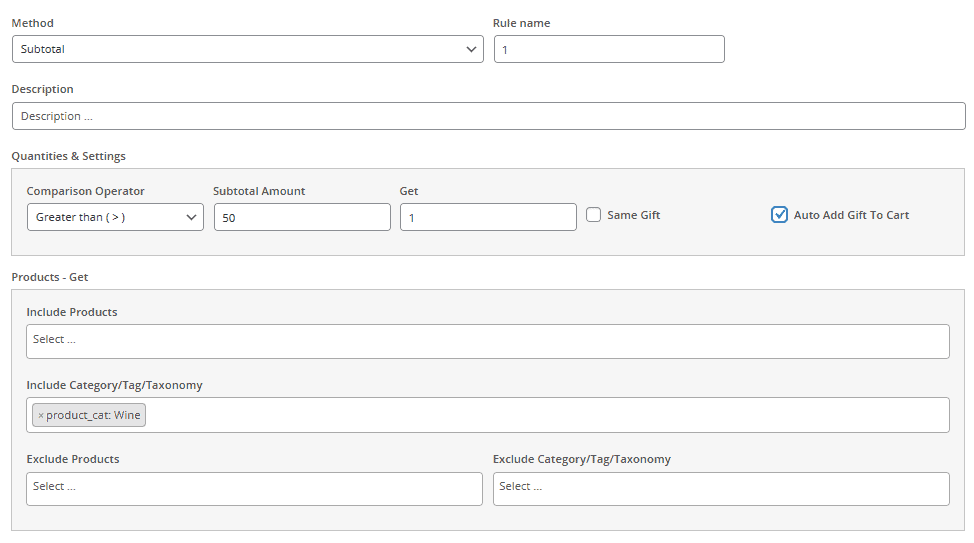Open the Exclude Products select box
The height and width of the screenshot is (543, 974).
pyautogui.click(x=254, y=488)
